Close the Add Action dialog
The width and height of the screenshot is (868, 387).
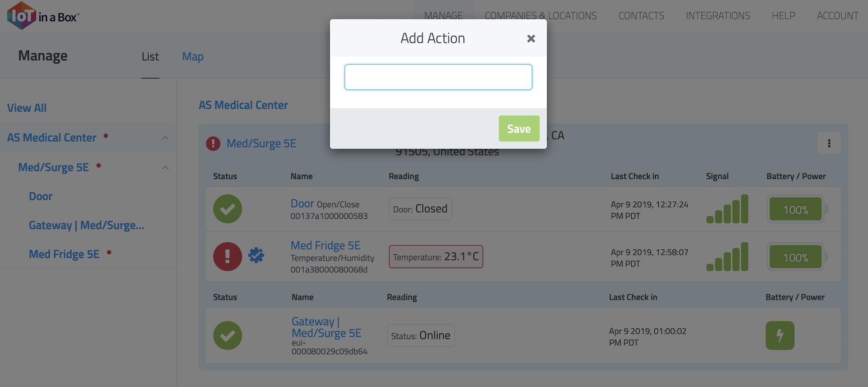[x=531, y=39]
